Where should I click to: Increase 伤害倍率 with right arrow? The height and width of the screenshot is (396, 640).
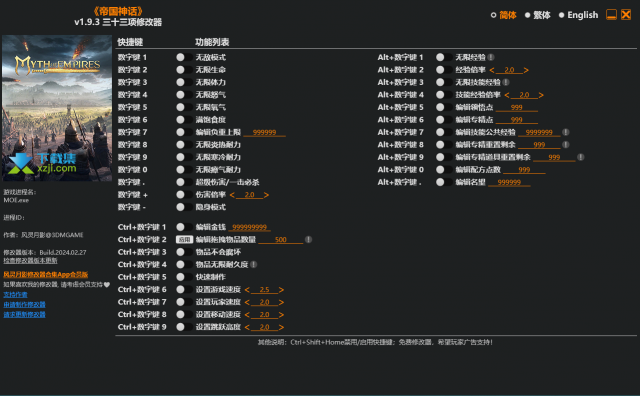coord(266,195)
